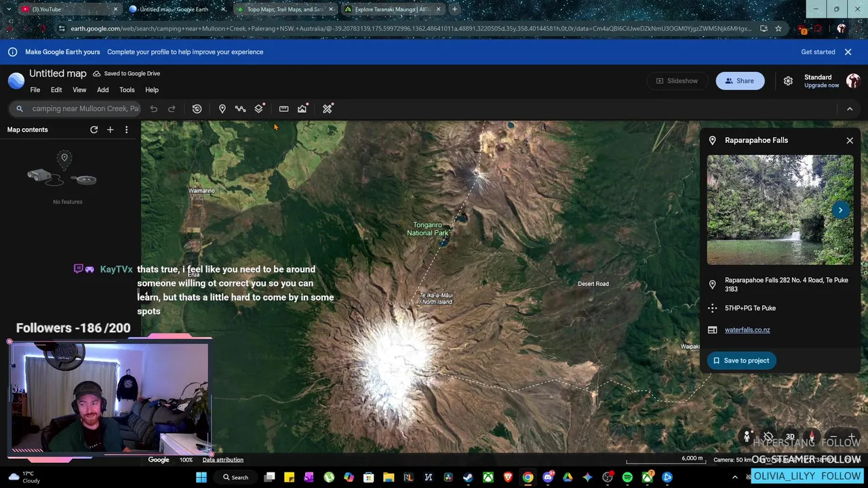Click the taskbar Search box
This screenshot has width=868, height=488.
(236, 478)
